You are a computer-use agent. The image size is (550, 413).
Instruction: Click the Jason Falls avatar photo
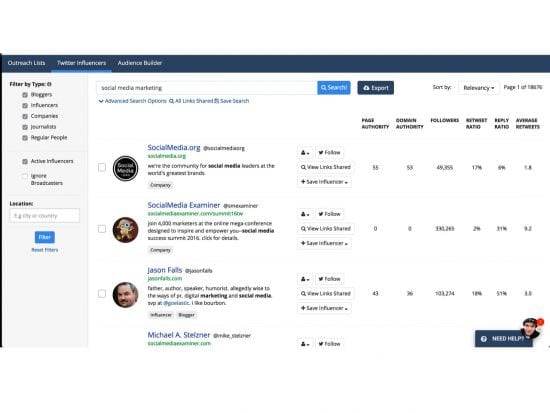pyautogui.click(x=125, y=295)
